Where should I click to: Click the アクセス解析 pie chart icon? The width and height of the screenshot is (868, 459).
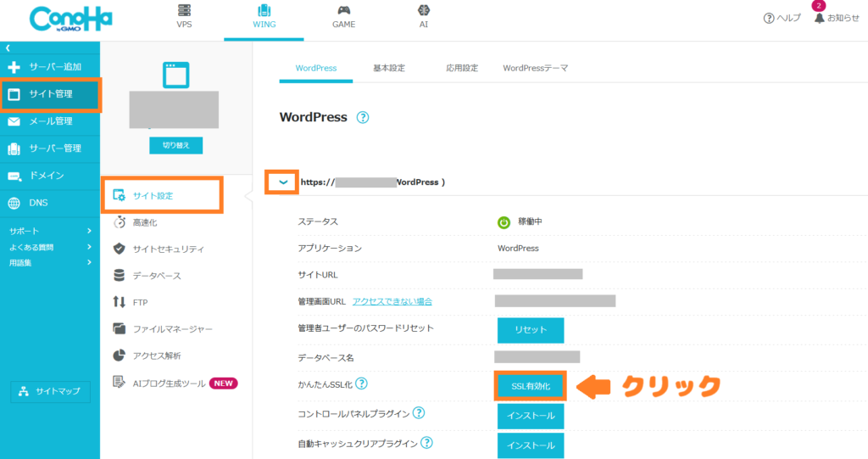[119, 355]
